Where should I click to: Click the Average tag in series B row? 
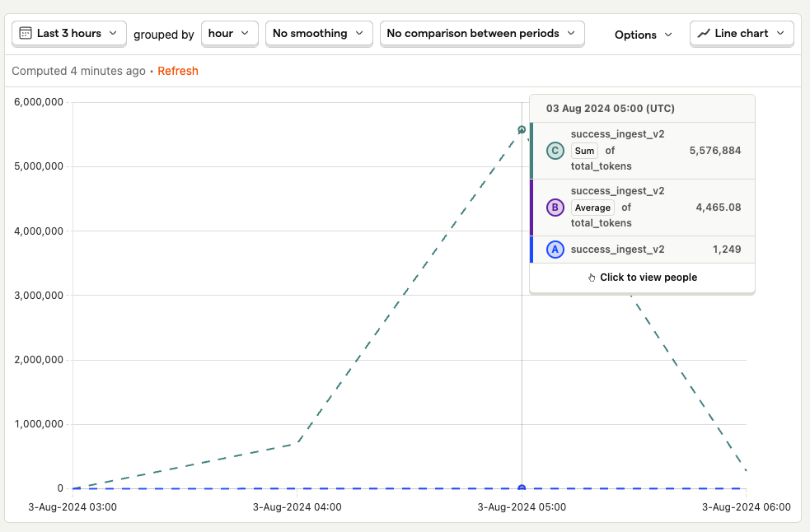pyautogui.click(x=592, y=208)
